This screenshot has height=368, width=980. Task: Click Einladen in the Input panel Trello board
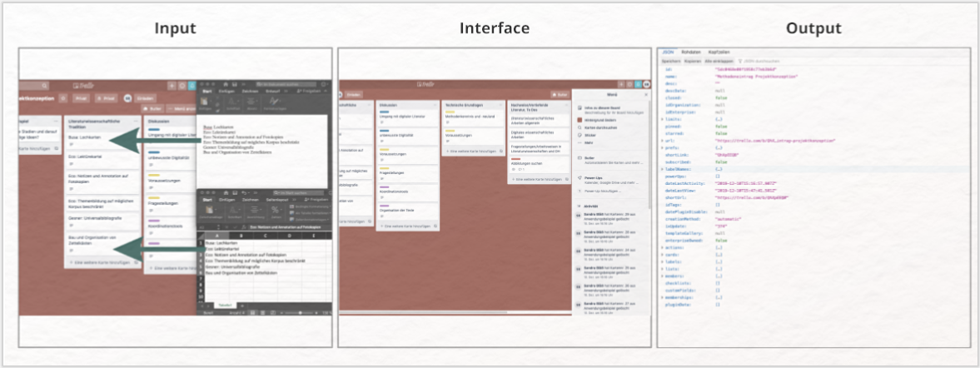click(145, 98)
